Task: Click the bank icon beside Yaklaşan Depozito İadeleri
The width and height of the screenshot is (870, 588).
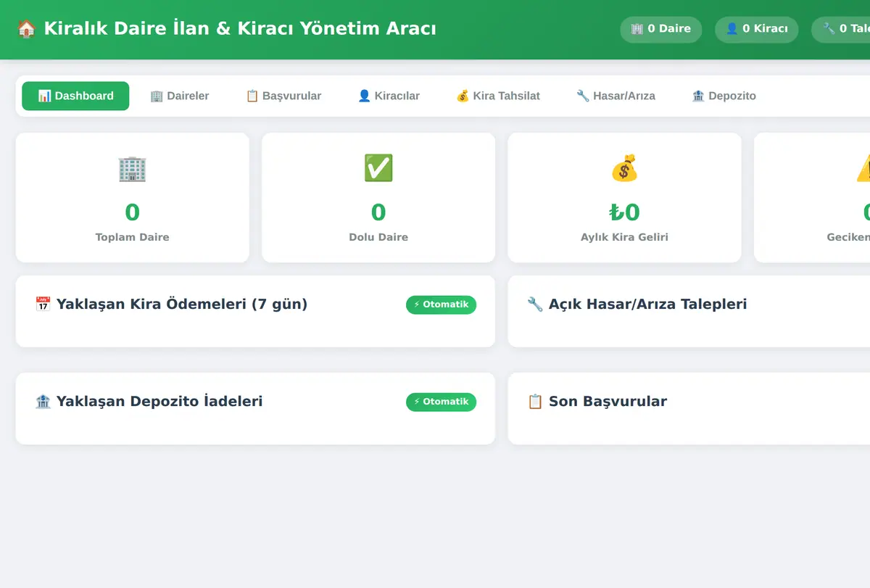Action: [x=43, y=402]
